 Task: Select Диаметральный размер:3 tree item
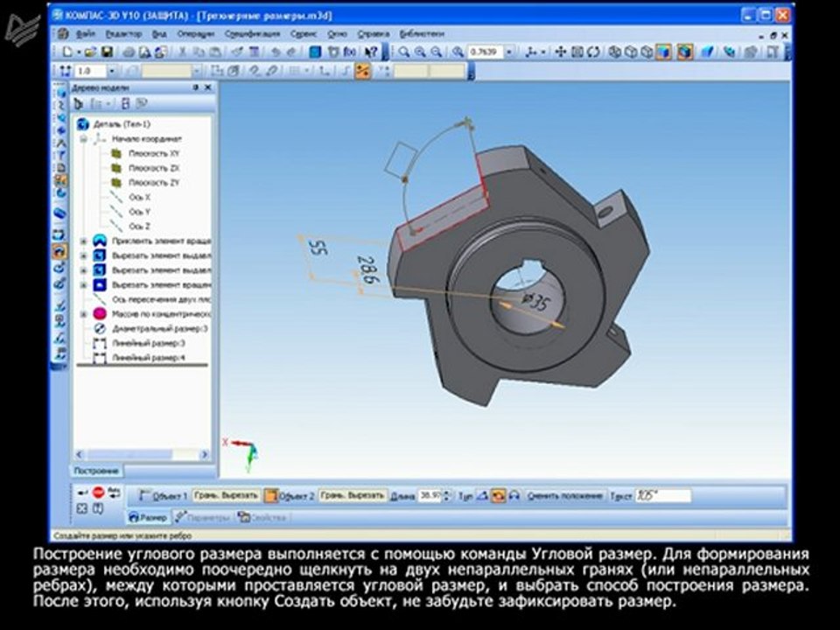pyautogui.click(x=159, y=328)
